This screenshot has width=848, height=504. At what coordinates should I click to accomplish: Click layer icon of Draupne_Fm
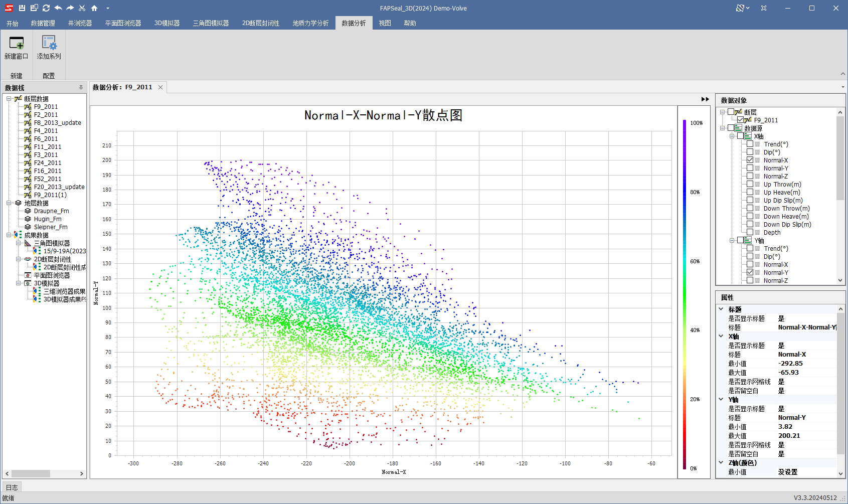click(28, 211)
